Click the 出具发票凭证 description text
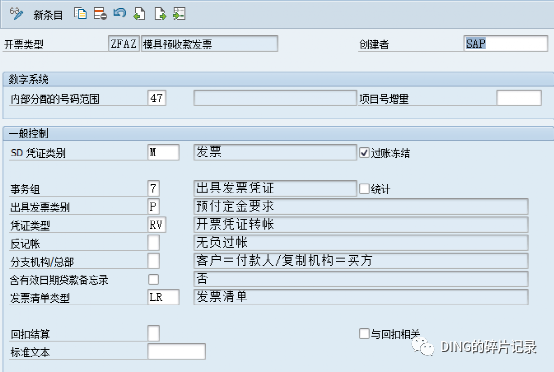The image size is (554, 372). [x=235, y=188]
